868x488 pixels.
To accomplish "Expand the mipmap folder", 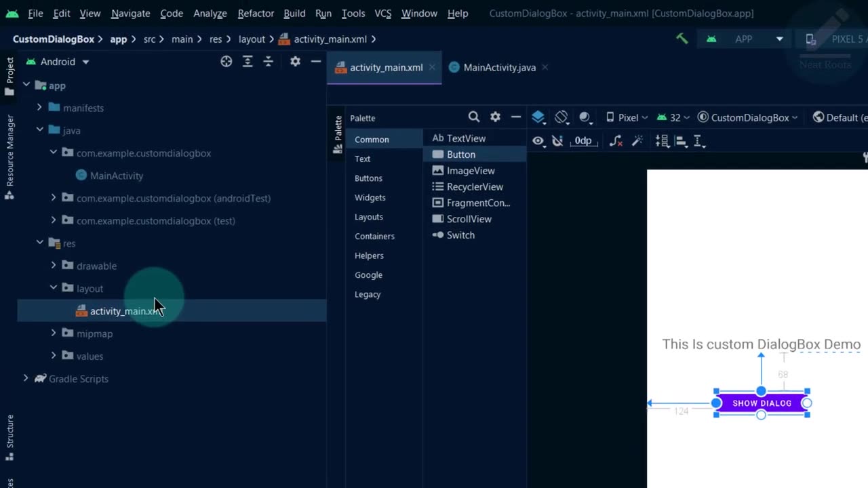I will click(54, 333).
